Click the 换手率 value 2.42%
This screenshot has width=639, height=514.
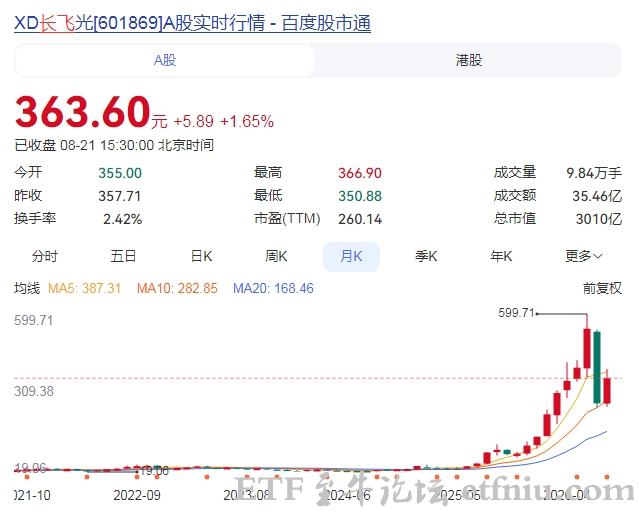coord(122,219)
